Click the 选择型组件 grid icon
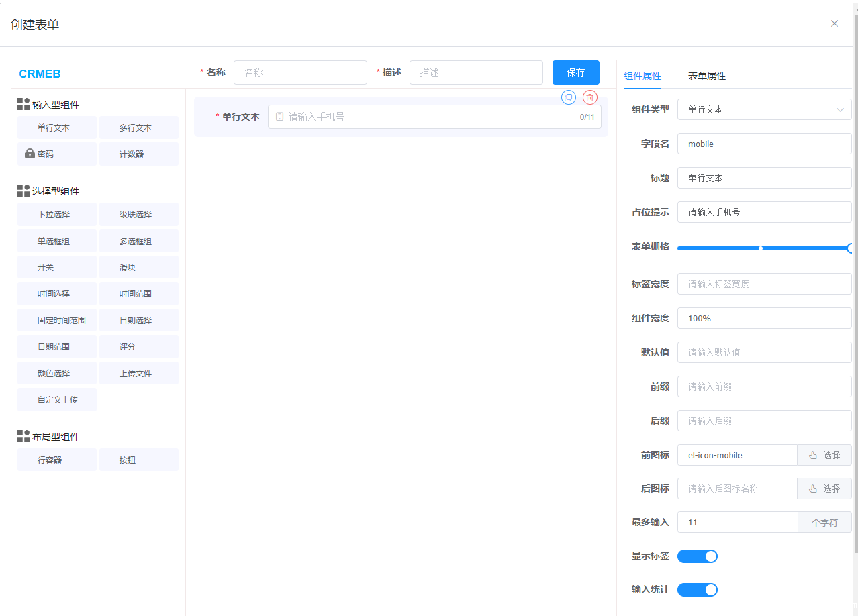 click(23, 191)
